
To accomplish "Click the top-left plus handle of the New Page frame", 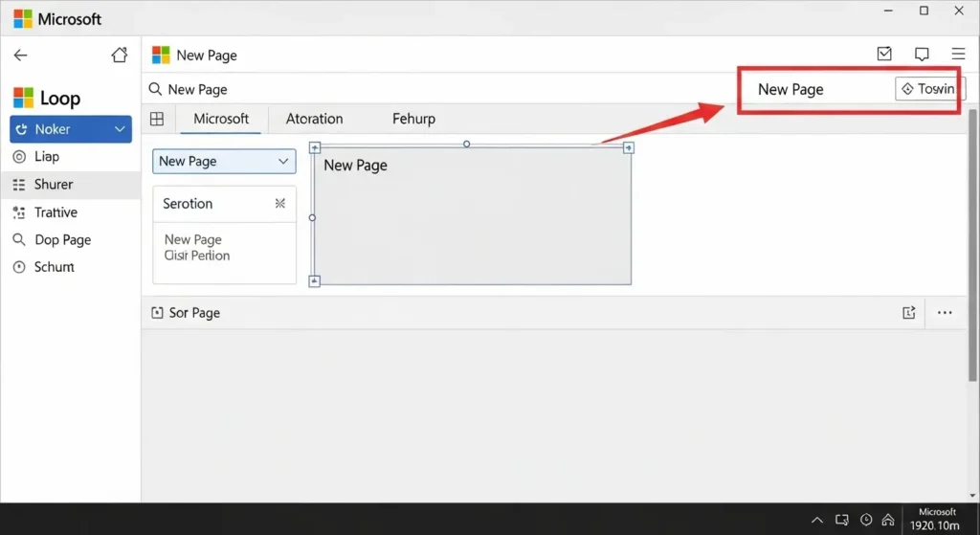I will [x=315, y=147].
